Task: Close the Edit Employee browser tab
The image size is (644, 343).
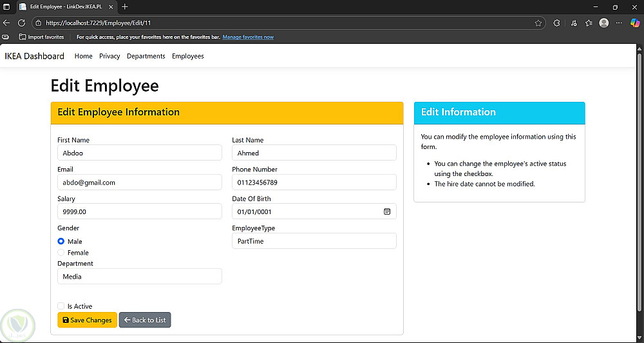Action: pyautogui.click(x=111, y=7)
